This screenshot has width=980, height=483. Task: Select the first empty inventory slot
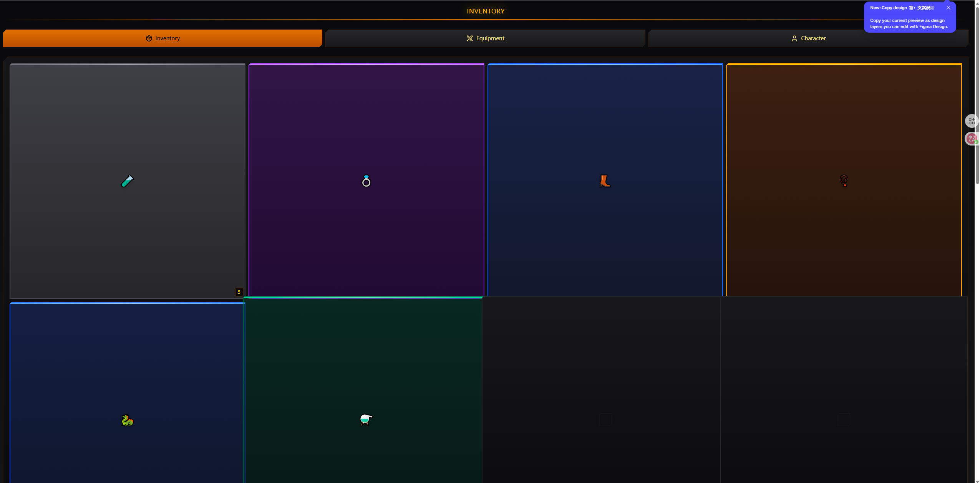605,419
